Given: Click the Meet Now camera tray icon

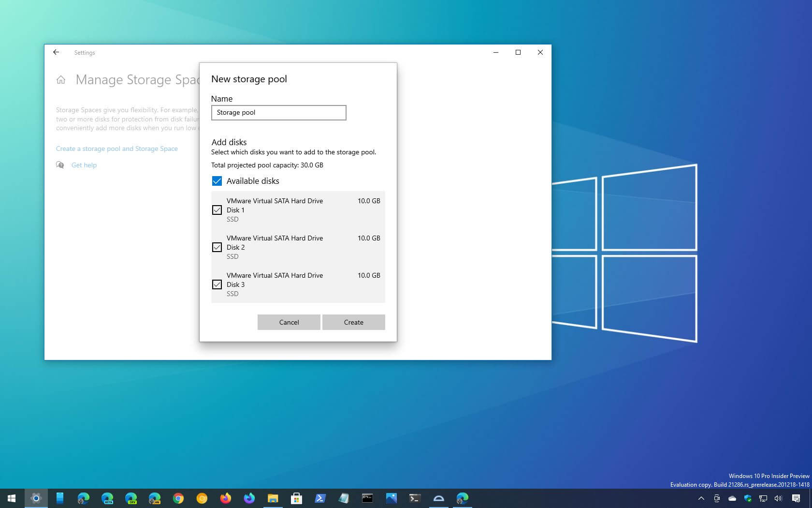Looking at the screenshot, I should 717,498.
